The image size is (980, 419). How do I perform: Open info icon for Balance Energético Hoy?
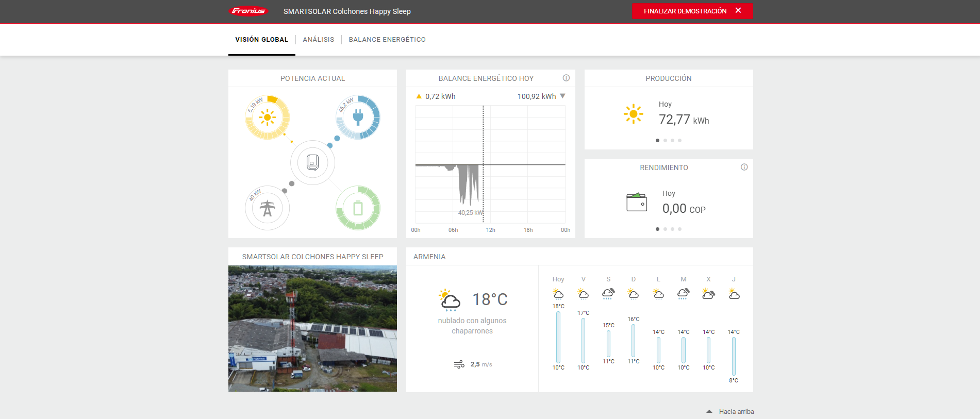click(566, 78)
